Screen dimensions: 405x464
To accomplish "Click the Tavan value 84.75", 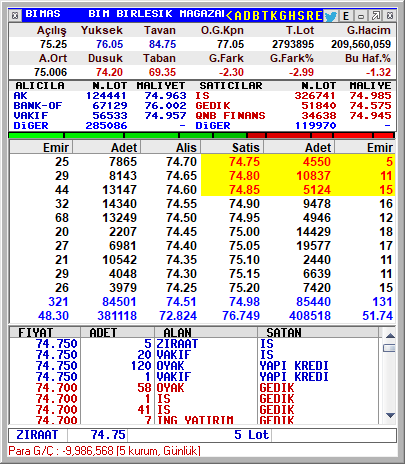I will (162, 44).
